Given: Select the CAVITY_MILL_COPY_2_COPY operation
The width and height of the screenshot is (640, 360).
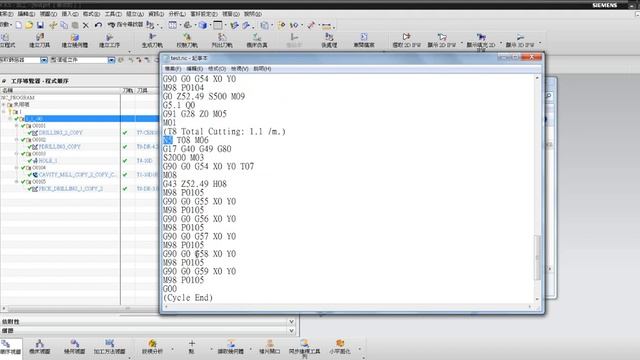Looking at the screenshot, I should [77, 174].
